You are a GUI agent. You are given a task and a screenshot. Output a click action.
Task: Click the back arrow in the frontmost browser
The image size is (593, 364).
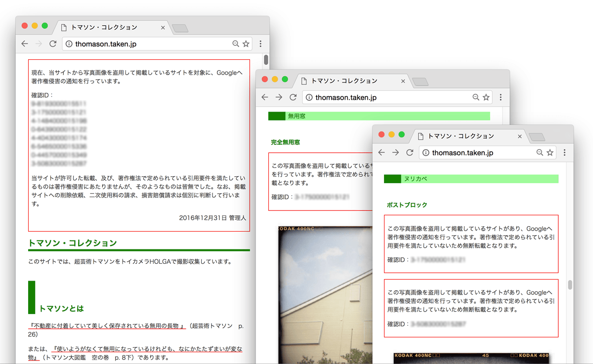point(381,153)
